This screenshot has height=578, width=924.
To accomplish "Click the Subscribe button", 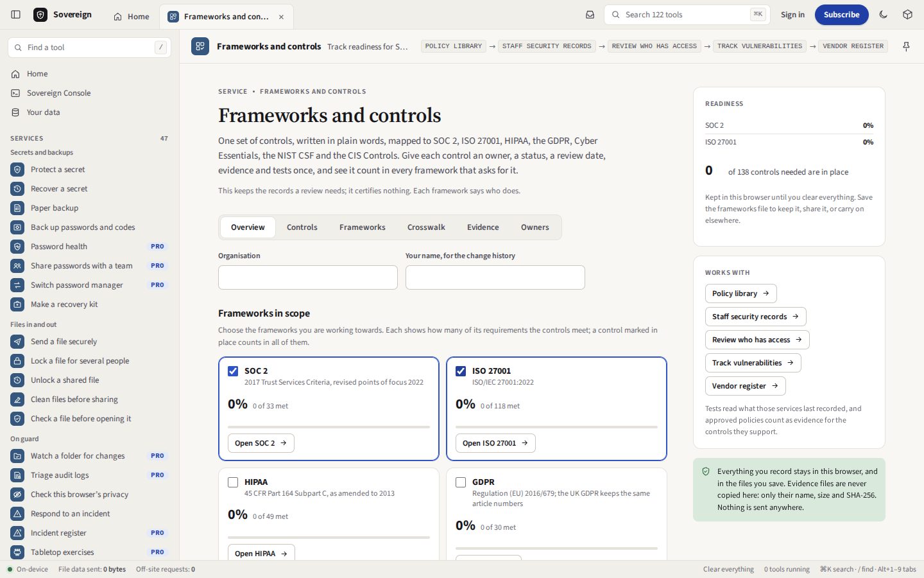I will [x=842, y=15].
